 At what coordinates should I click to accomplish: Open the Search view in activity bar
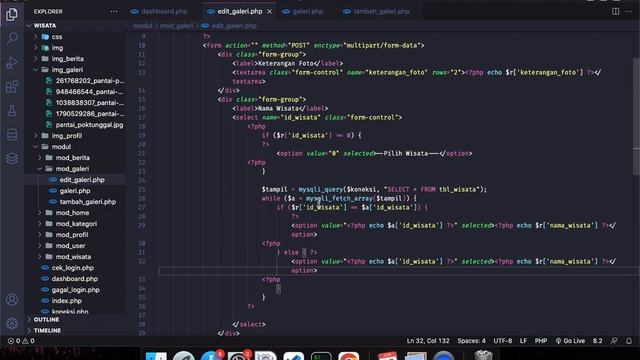pyautogui.click(x=12, y=39)
